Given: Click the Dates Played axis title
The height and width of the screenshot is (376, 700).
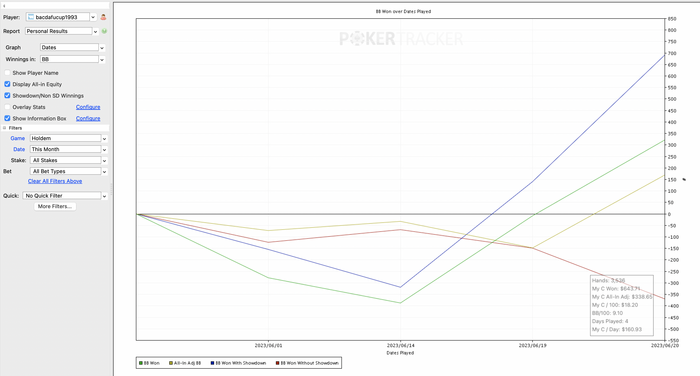Looking at the screenshot, I should point(400,353).
